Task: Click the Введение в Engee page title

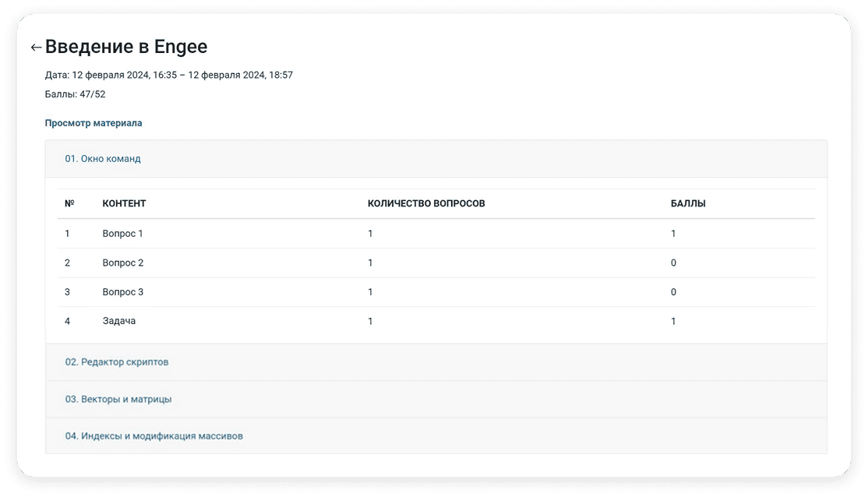Action: pos(126,47)
